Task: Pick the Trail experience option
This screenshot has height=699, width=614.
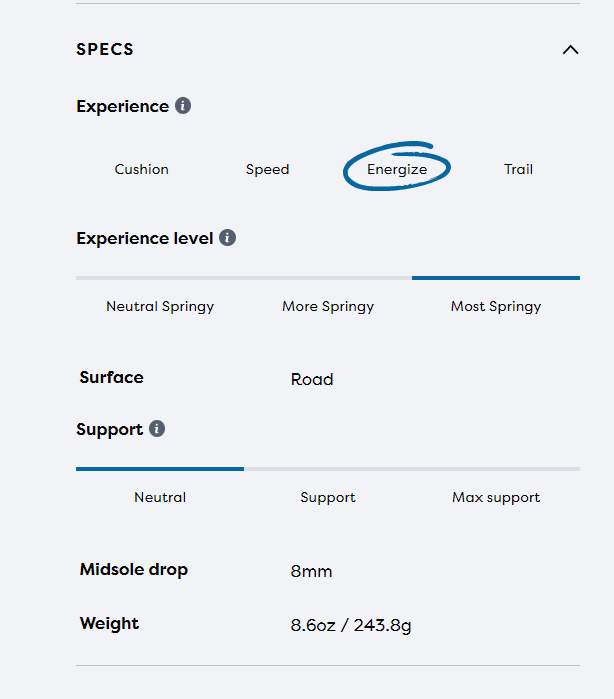Action: point(518,169)
